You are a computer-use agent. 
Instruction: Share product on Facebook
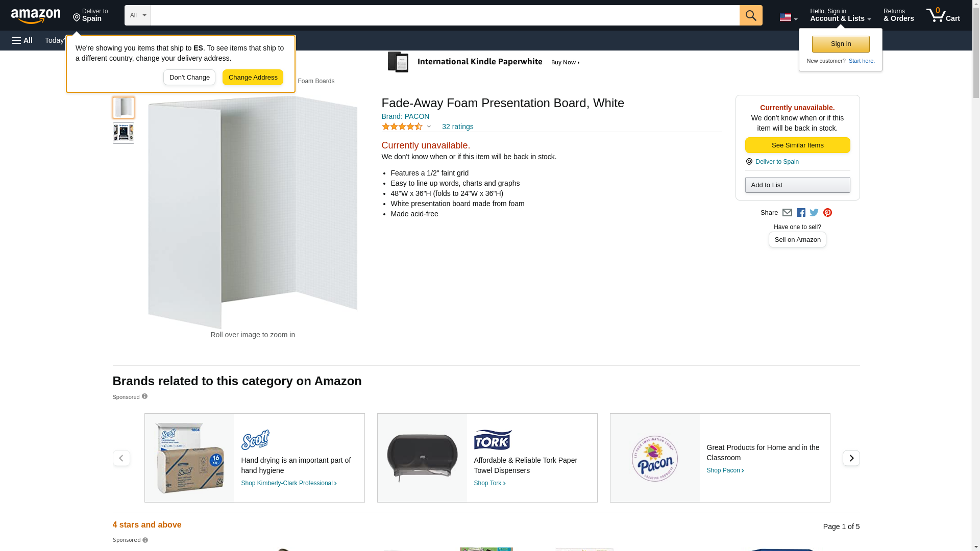click(801, 213)
